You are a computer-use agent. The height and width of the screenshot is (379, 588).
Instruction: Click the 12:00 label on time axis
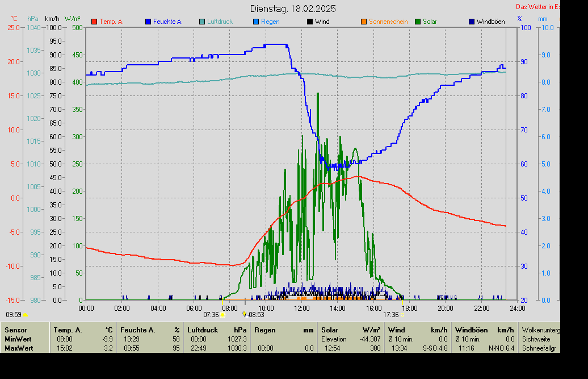click(302, 308)
